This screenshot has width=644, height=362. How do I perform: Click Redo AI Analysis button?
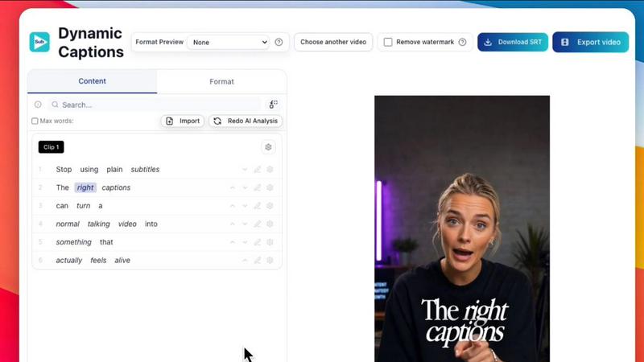click(246, 121)
